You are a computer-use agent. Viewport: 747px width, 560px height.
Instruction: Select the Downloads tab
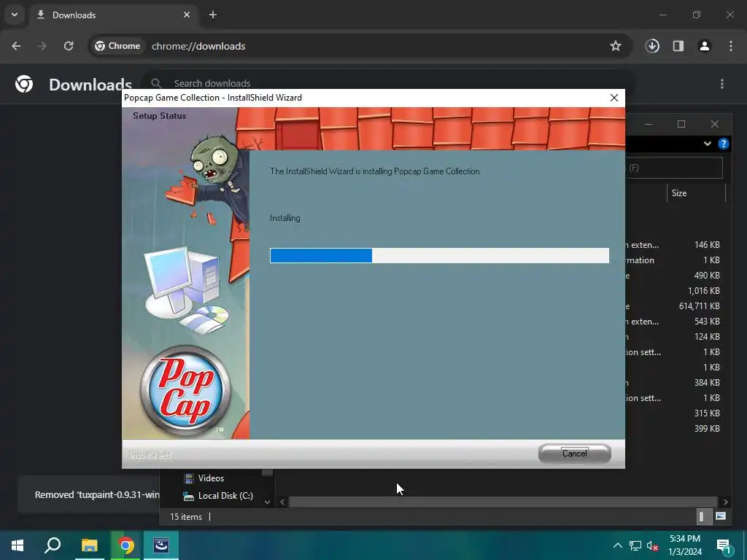coord(112,15)
